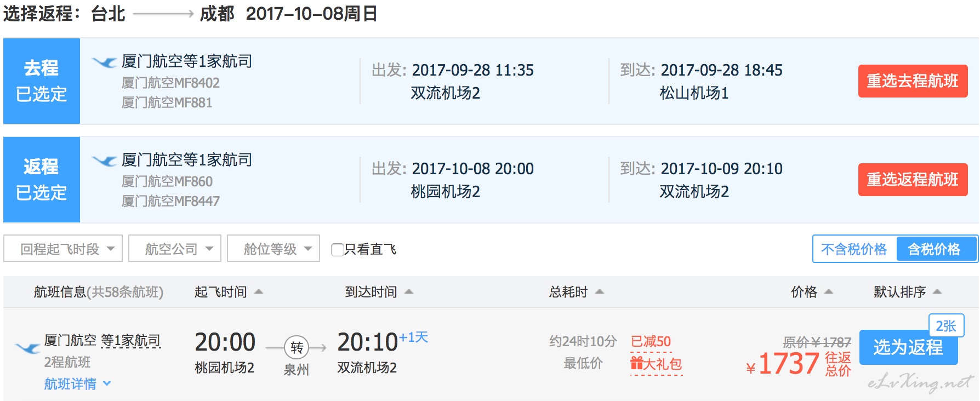Image resolution: width=980 pixels, height=401 pixels.
Task: Sort by 起飞时间 using its arrow icon
Action: point(259,292)
